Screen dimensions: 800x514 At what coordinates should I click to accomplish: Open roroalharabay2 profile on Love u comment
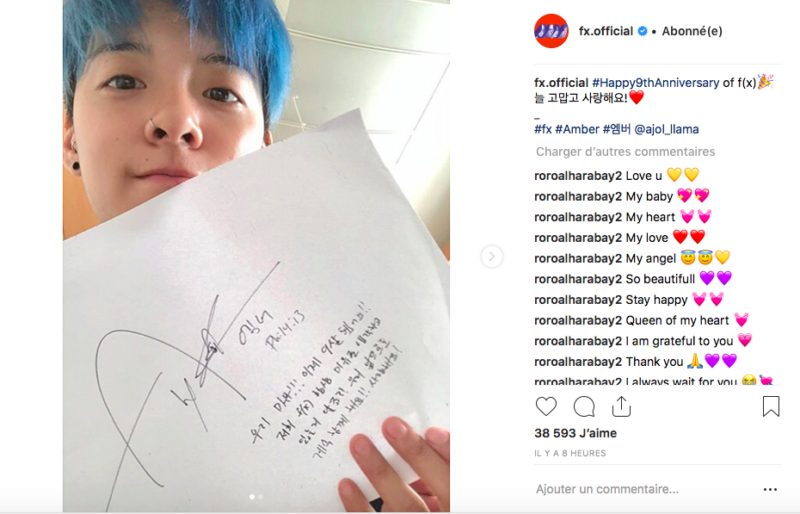click(578, 176)
